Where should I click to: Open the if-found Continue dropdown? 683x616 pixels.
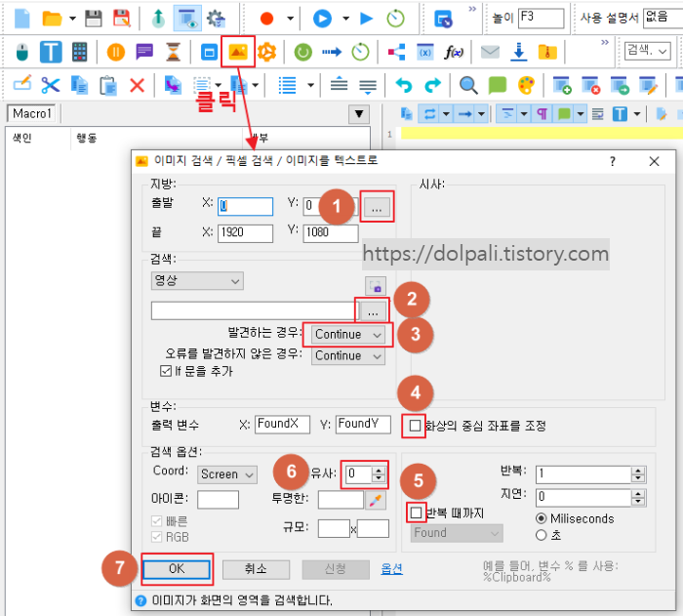[348, 335]
